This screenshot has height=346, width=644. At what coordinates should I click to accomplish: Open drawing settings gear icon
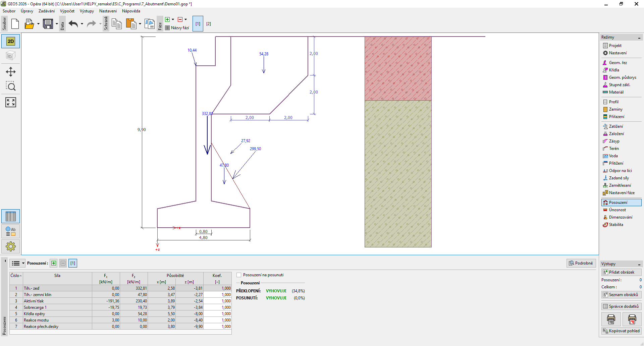tap(11, 246)
